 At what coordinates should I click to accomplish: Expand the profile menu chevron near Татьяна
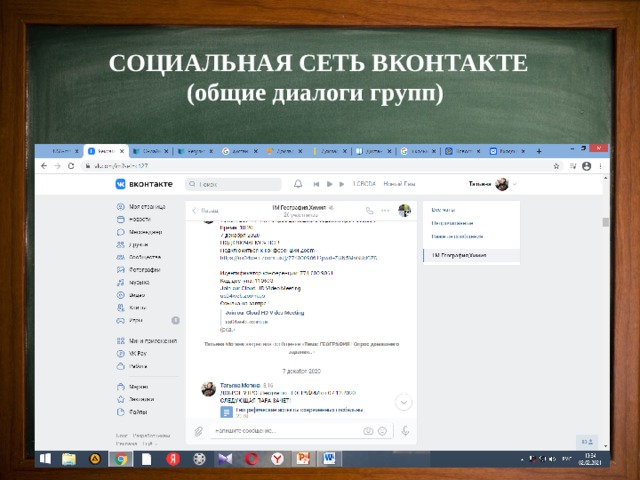[x=515, y=184]
